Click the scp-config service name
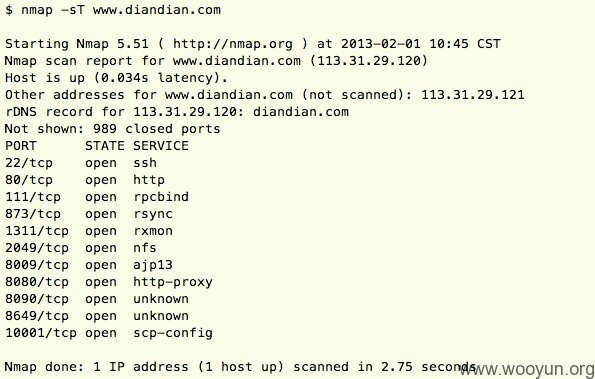 click(x=173, y=333)
